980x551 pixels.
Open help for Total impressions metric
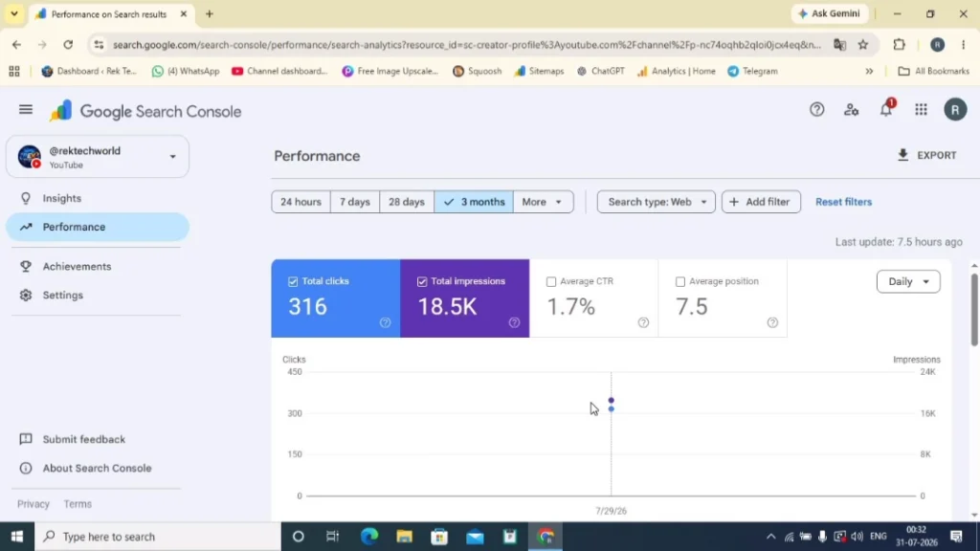coord(514,322)
